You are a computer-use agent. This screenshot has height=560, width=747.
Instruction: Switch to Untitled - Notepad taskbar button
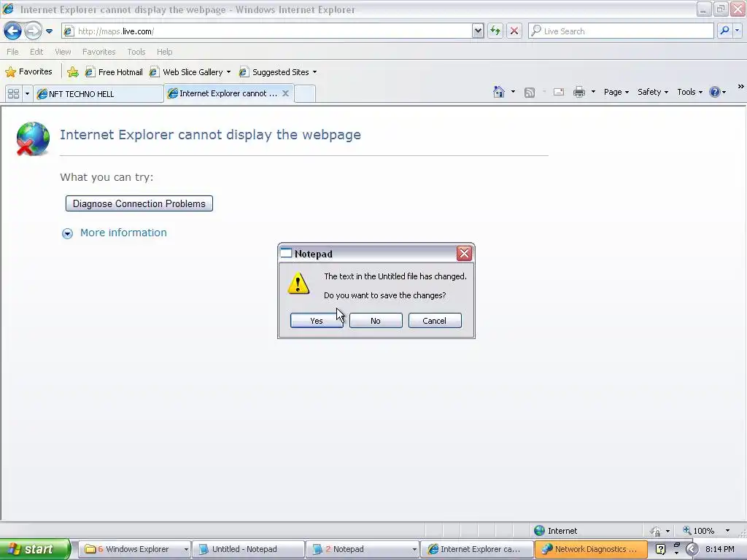point(248,549)
